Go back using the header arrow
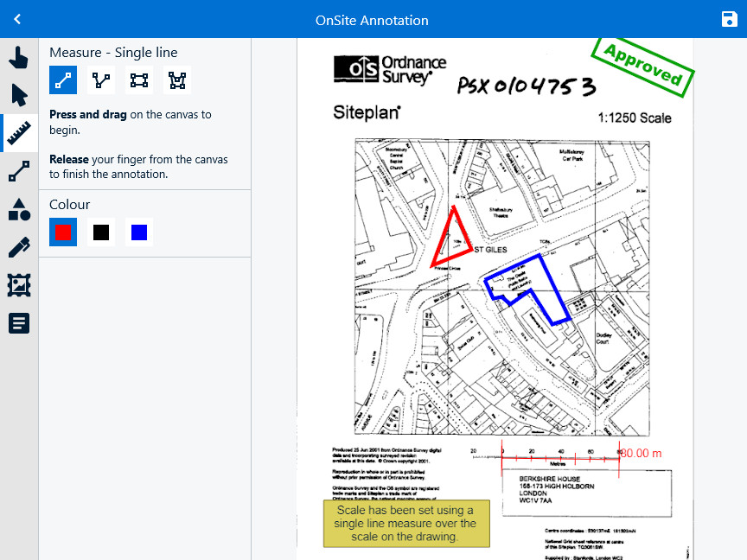Image resolution: width=747 pixels, height=560 pixels. tap(17, 19)
